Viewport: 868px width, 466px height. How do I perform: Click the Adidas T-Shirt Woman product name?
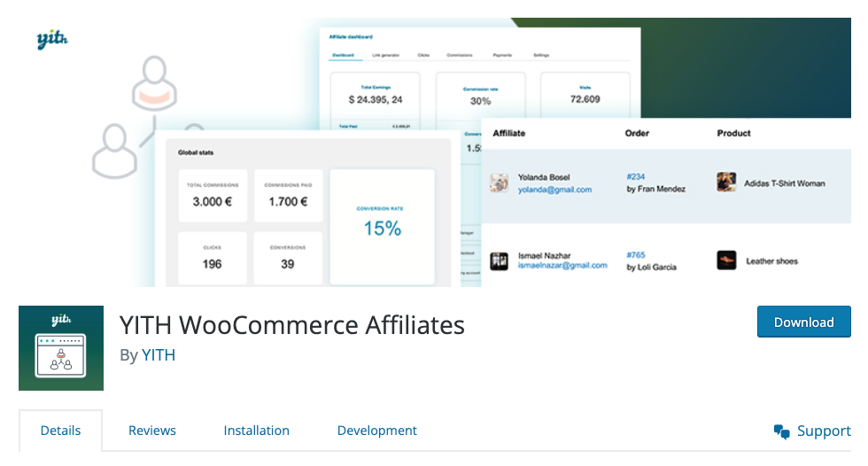785,183
